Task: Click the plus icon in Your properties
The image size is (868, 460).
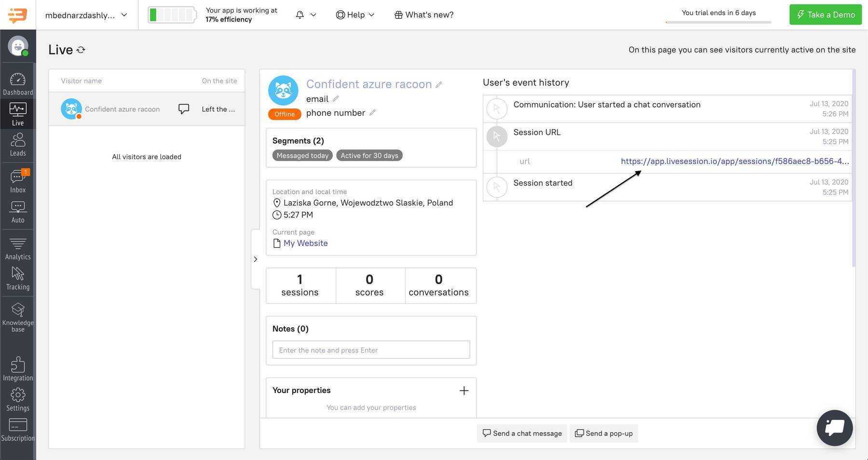Action: [464, 391]
